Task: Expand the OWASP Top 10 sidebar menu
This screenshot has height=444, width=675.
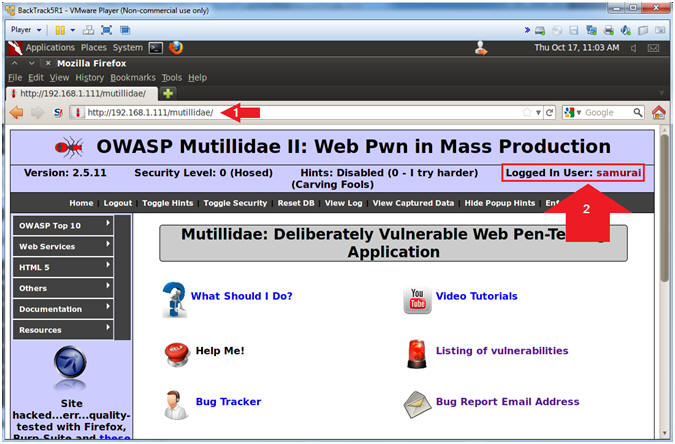Action: coord(63,225)
